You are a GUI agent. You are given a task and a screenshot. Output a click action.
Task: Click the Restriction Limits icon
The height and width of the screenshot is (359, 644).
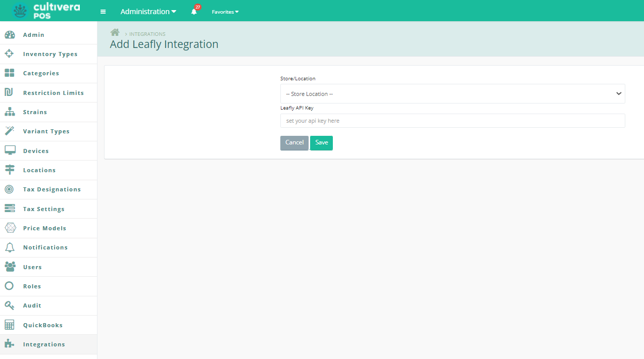point(8,92)
